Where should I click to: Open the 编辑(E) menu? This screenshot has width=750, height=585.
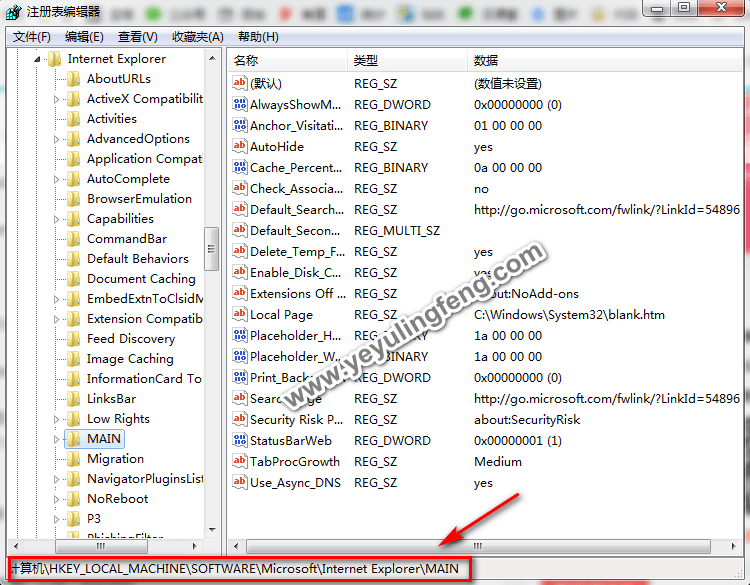[84, 37]
